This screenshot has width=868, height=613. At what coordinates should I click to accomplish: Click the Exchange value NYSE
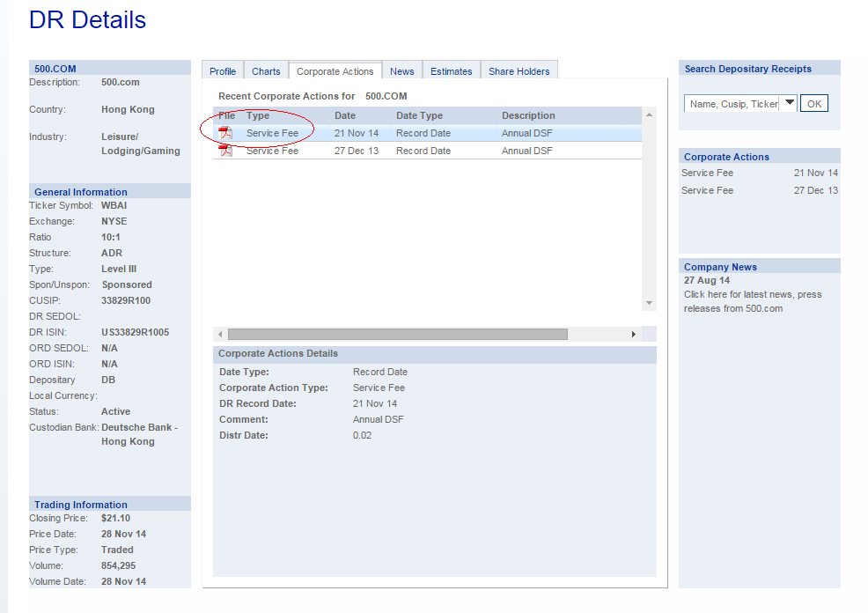point(114,221)
